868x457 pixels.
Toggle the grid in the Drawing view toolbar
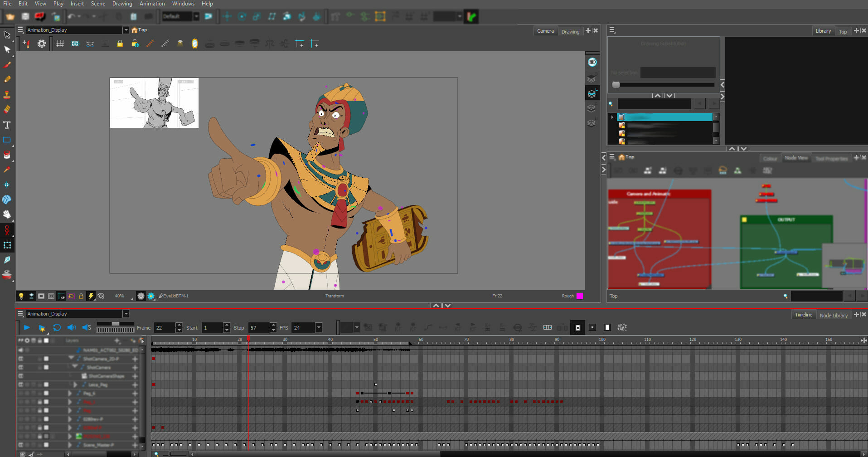click(x=60, y=44)
